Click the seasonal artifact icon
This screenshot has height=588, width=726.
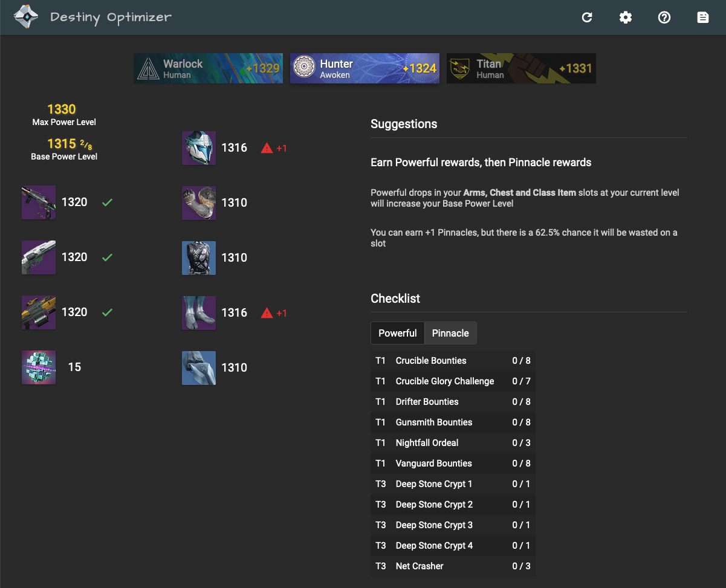pyautogui.click(x=39, y=367)
